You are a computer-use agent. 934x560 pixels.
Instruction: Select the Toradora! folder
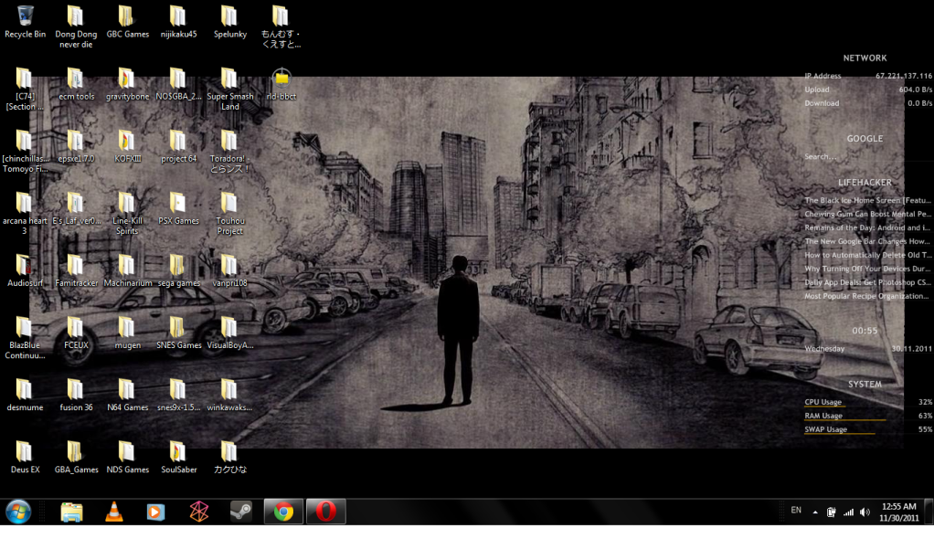[x=230, y=151]
